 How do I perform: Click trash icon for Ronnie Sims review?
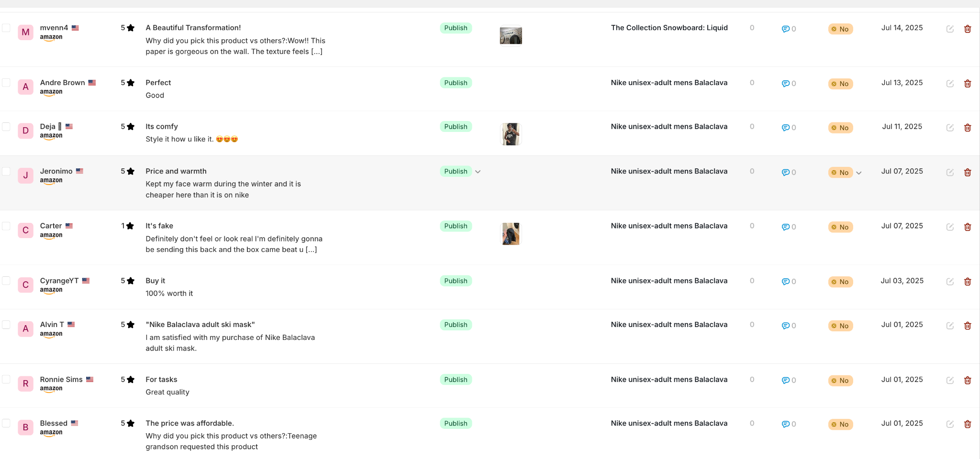(x=967, y=380)
